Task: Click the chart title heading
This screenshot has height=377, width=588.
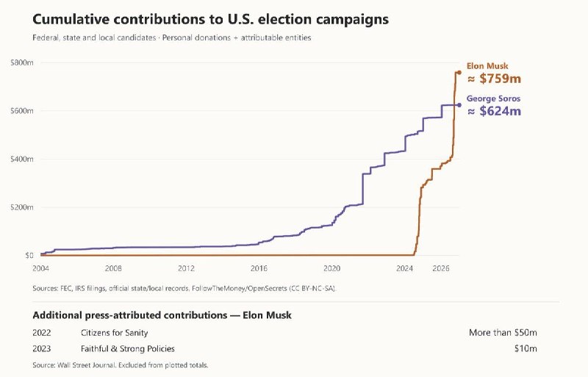Action: click(x=210, y=19)
